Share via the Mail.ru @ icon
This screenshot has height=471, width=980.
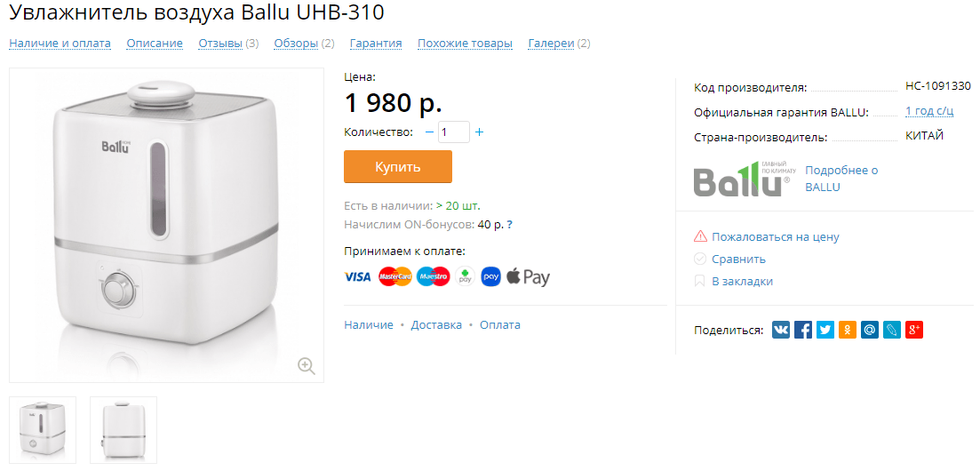[869, 330]
